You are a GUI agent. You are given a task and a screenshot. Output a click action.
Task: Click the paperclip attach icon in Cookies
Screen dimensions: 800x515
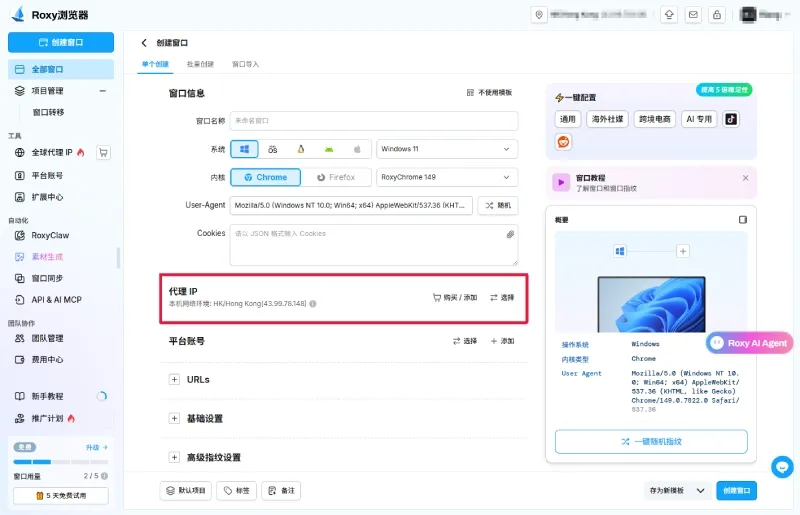(510, 234)
